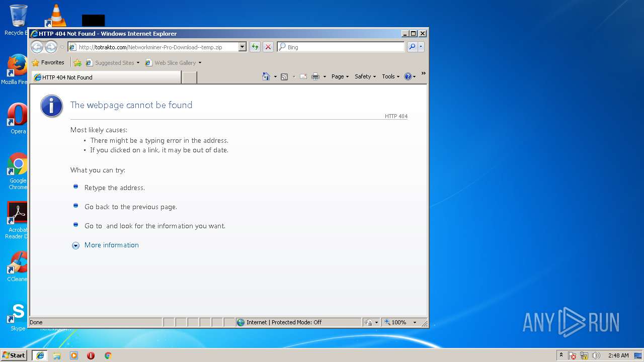
Task: Click the Refresh page icon
Action: (x=255, y=47)
